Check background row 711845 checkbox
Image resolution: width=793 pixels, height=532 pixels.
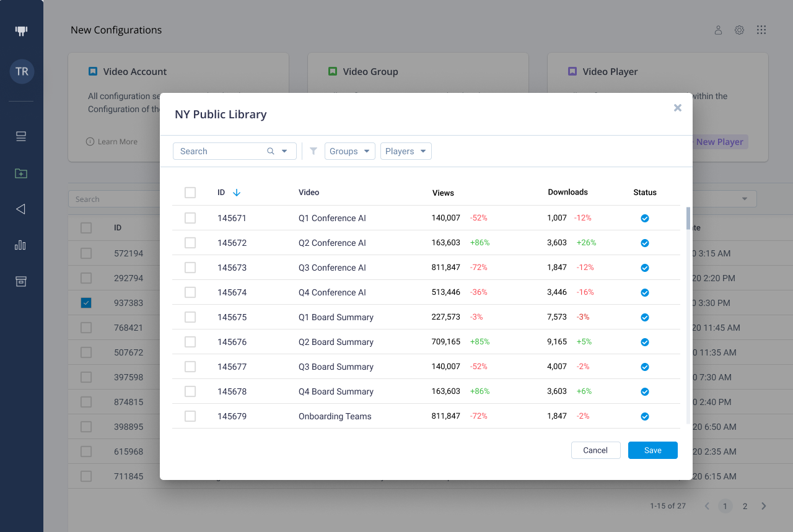(x=86, y=476)
